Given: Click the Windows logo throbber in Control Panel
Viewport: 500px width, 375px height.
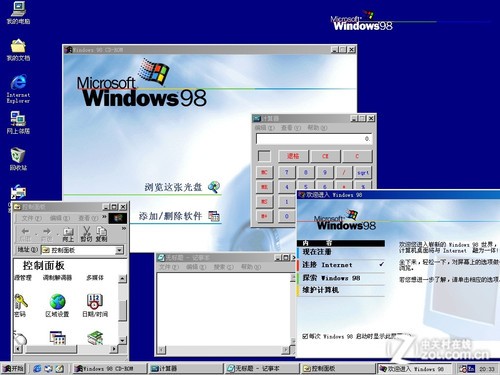Looking at the screenshot, I should pos(118,218).
